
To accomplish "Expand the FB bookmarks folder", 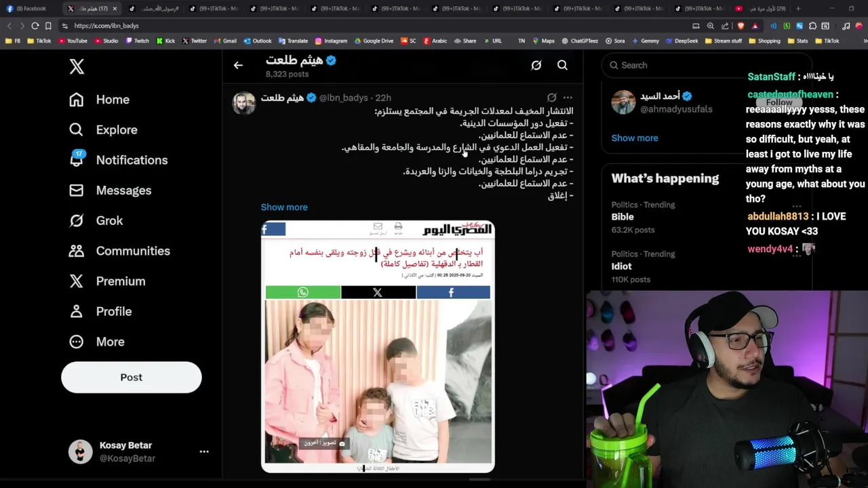I will 13,41.
